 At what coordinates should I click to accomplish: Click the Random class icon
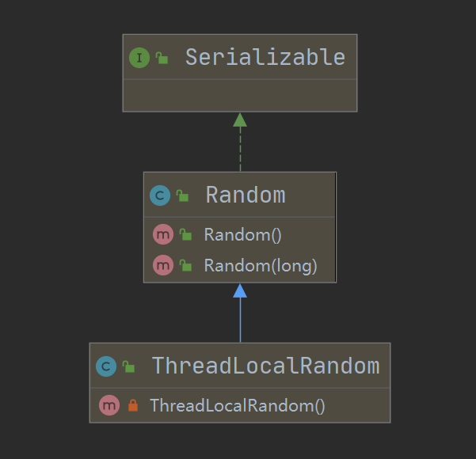pos(161,195)
